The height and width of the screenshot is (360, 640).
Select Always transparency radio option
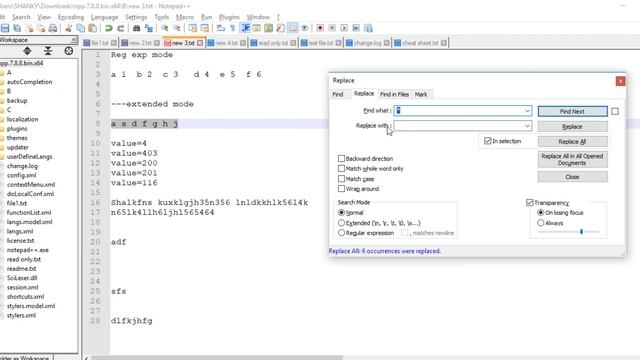pos(540,223)
